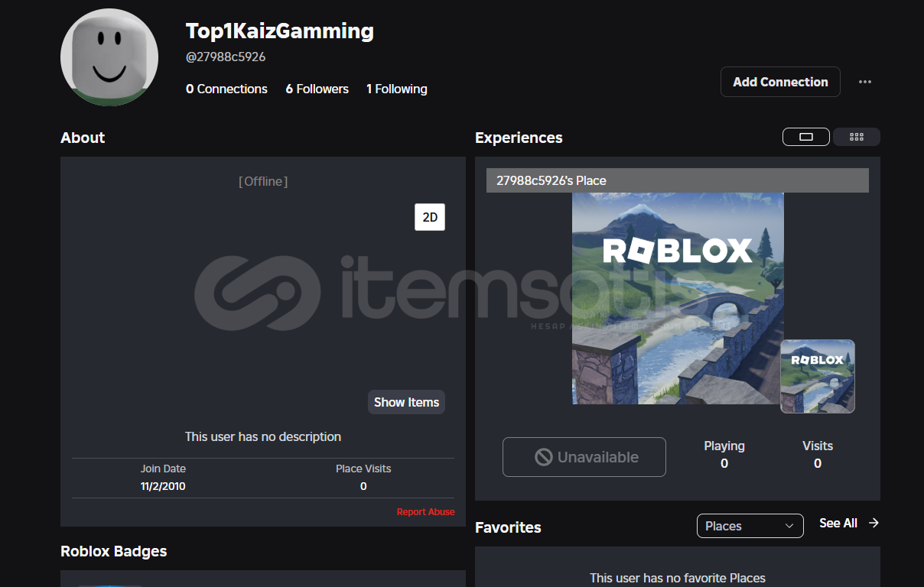Click the Join Date 11/2/2010 value
This screenshot has height=587, width=924.
pyautogui.click(x=163, y=486)
